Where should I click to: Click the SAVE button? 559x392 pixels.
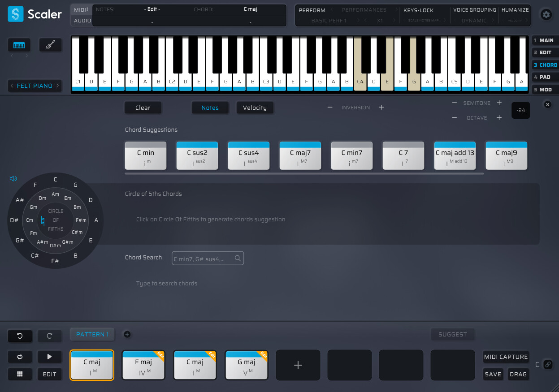[x=493, y=374]
